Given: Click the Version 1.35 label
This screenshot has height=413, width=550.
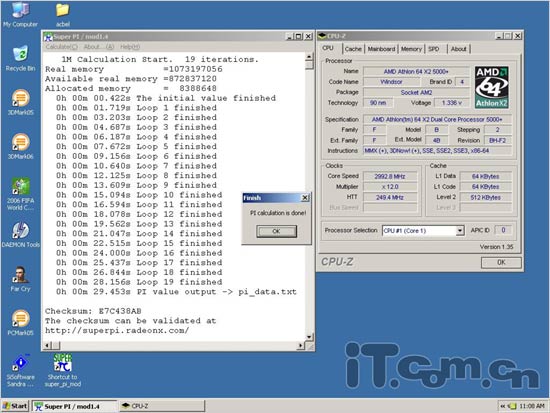Looking at the screenshot, I should [496, 247].
